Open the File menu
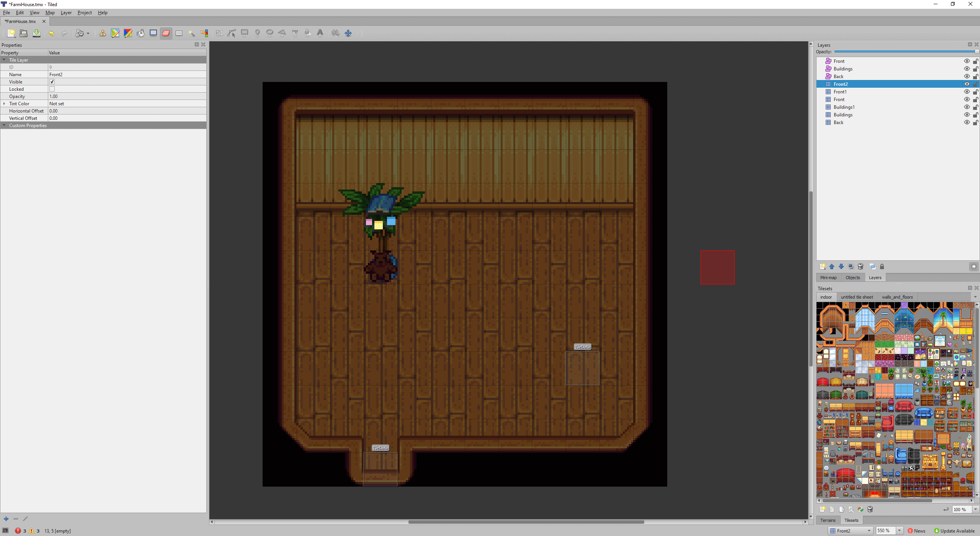Viewport: 980px width, 536px height. [x=7, y=13]
